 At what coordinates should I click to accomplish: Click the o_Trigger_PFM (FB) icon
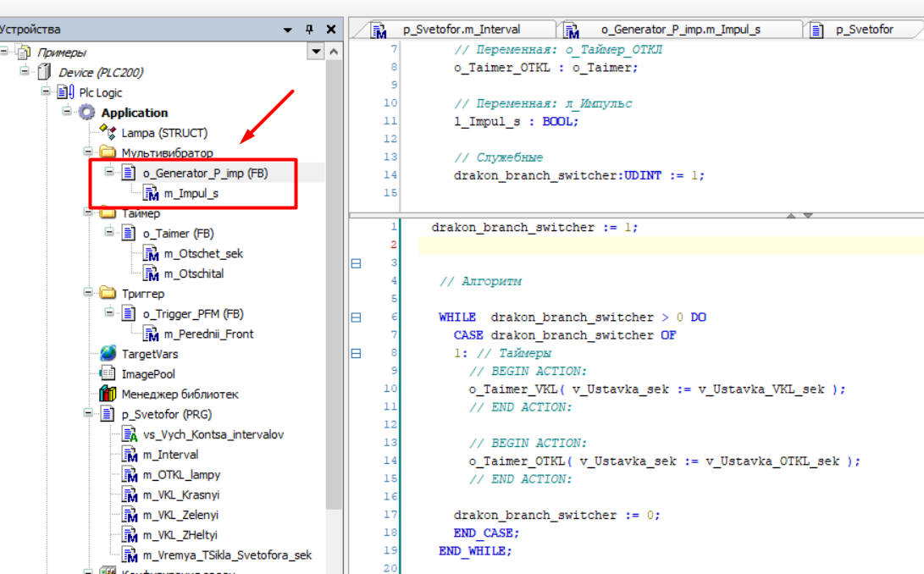(x=129, y=313)
